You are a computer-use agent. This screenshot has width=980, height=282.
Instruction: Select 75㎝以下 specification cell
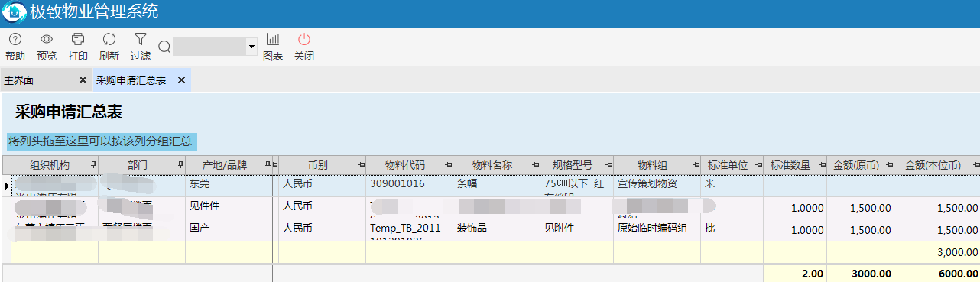(x=576, y=186)
